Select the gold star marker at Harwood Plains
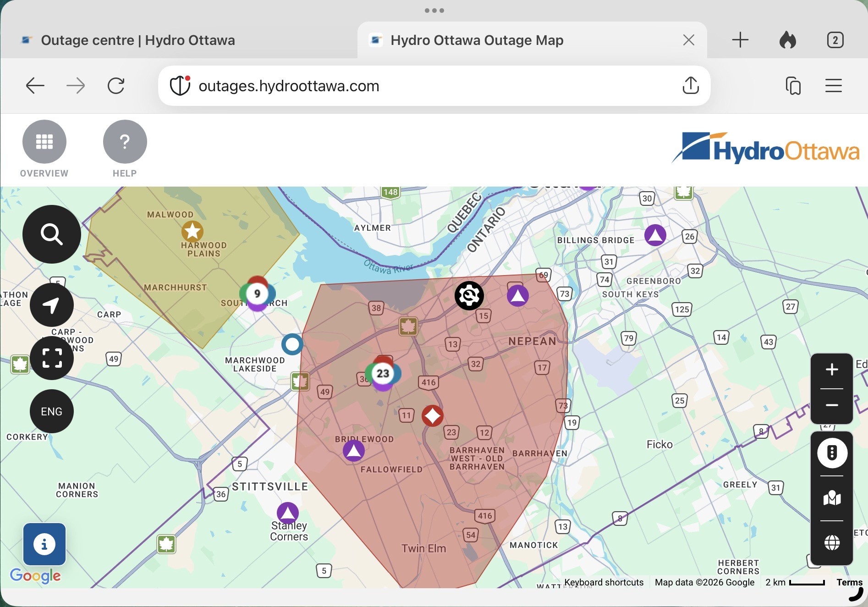868x607 pixels. [x=192, y=232]
